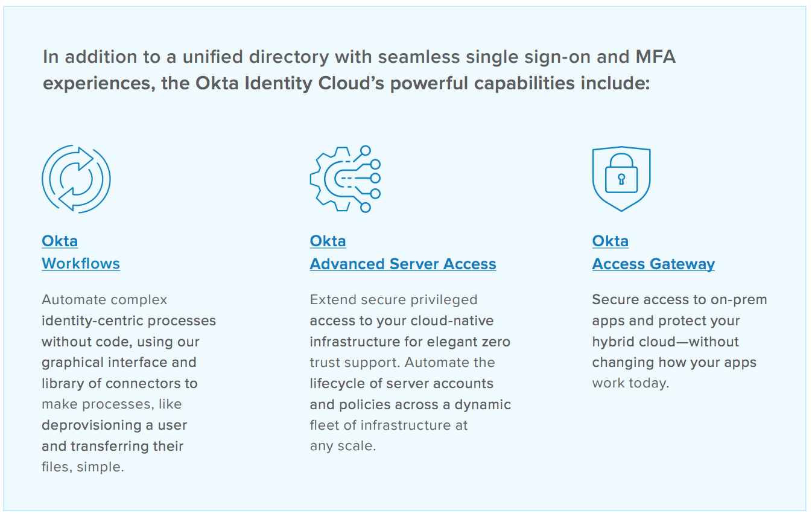Image resolution: width=812 pixels, height=519 pixels.
Task: Click the Okta link above Access Gateway
Action: [610, 241]
